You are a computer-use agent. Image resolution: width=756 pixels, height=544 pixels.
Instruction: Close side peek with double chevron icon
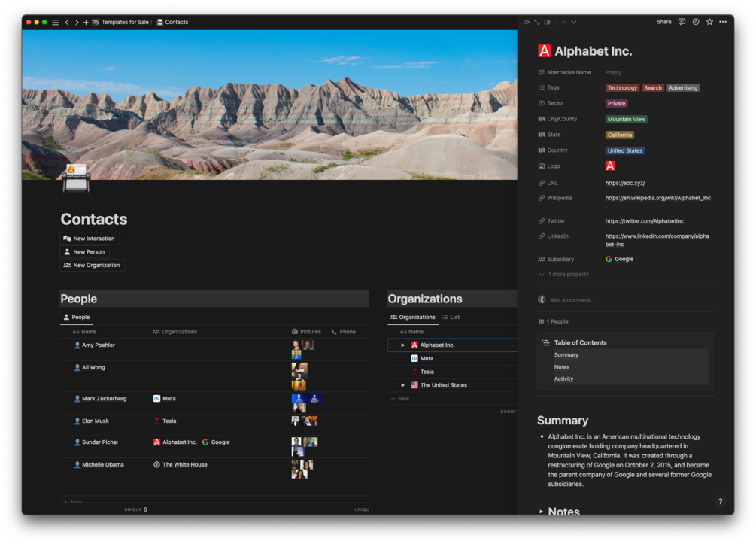click(x=527, y=22)
